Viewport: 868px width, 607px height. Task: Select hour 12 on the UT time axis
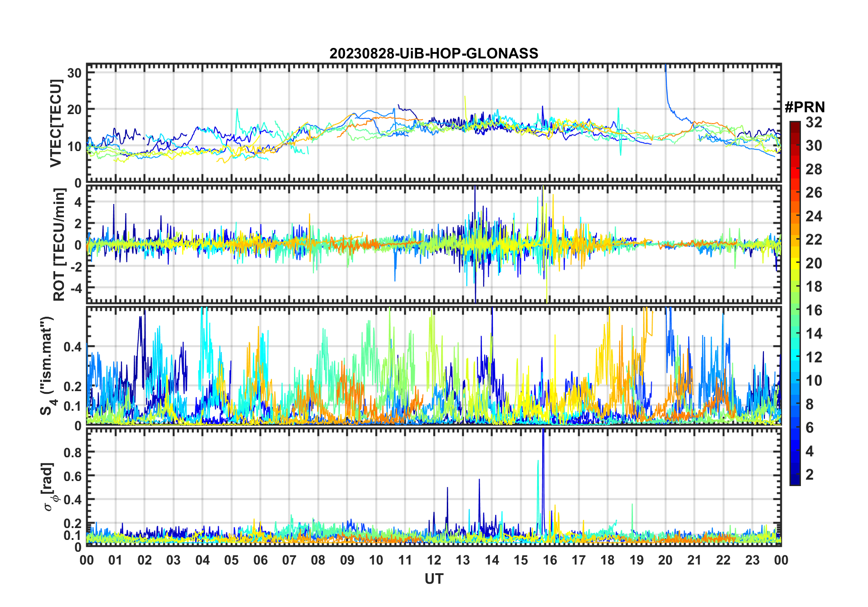(434, 560)
